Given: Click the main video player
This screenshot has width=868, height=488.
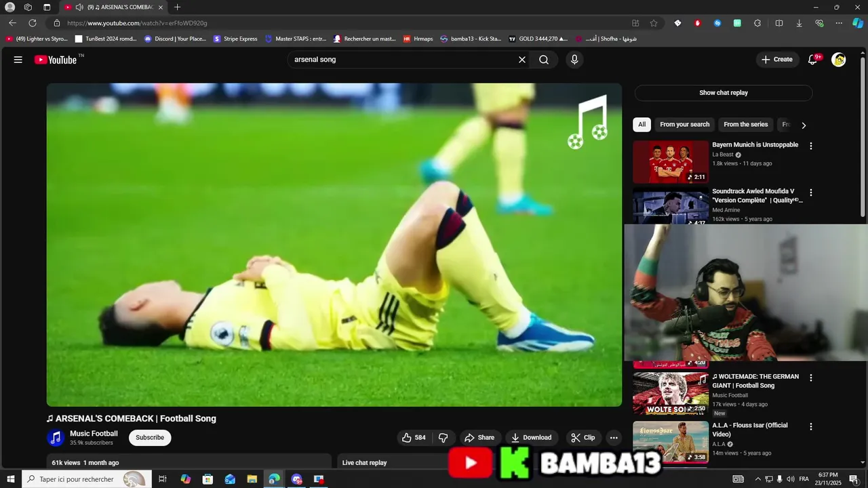Looking at the screenshot, I should pyautogui.click(x=334, y=245).
